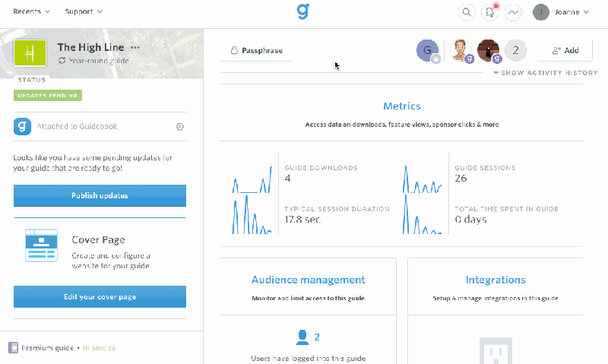Viewport: 608px width, 364px height.
Task: Click The High Line guide title
Action: (x=90, y=47)
